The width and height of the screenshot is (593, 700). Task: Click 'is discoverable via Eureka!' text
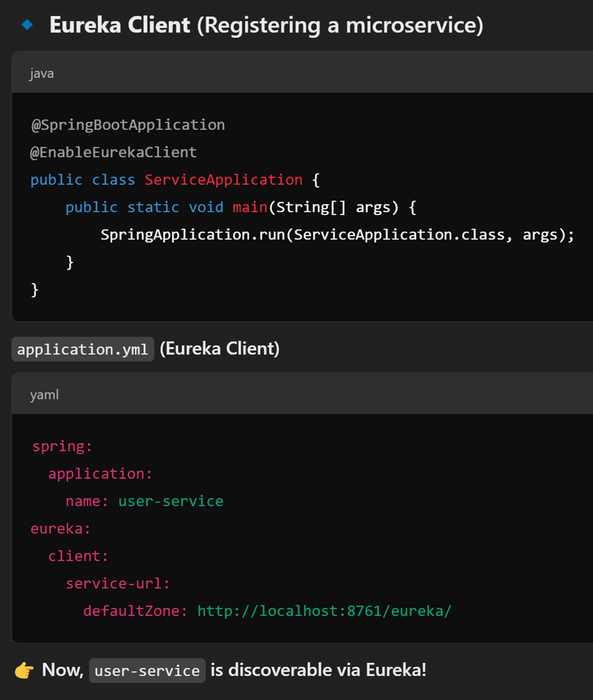point(318,670)
